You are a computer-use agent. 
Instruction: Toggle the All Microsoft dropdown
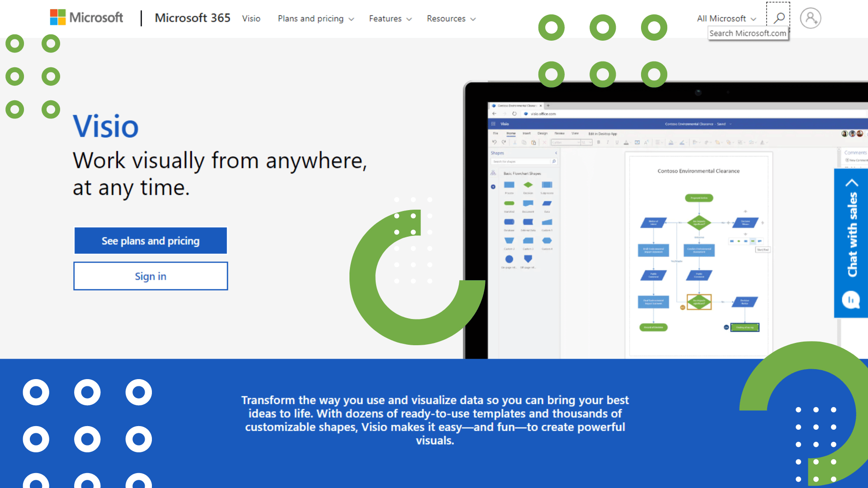point(726,19)
